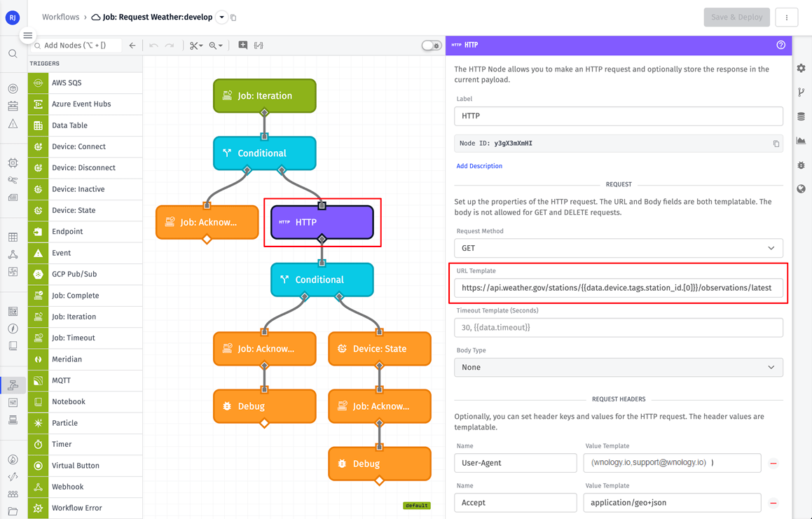
Task: Select the Job: Iteration node on canvas
Action: click(x=265, y=96)
